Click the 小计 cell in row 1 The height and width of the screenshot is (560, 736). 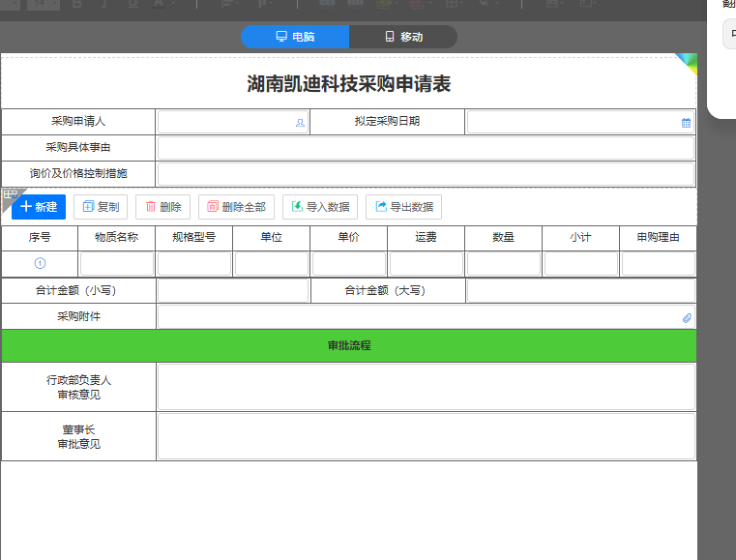581,264
